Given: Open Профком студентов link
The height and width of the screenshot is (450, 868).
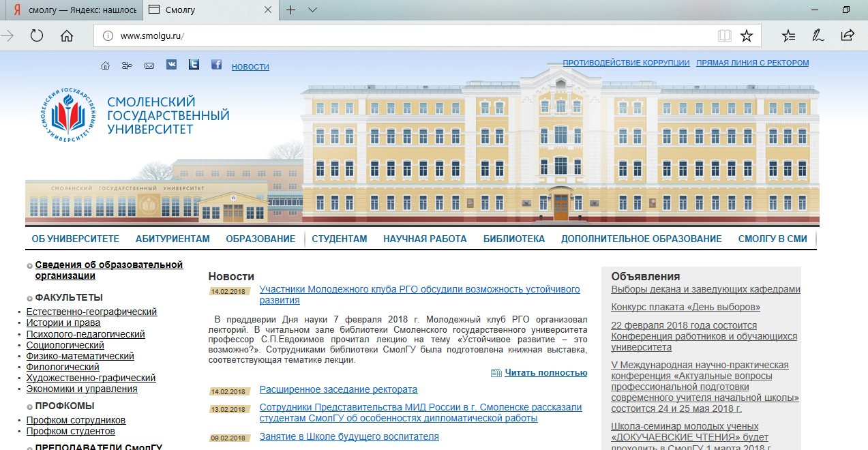Looking at the screenshot, I should click(x=71, y=431).
